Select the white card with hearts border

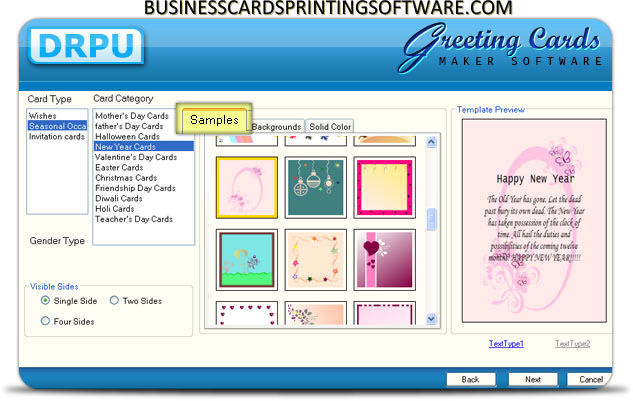coord(247,313)
